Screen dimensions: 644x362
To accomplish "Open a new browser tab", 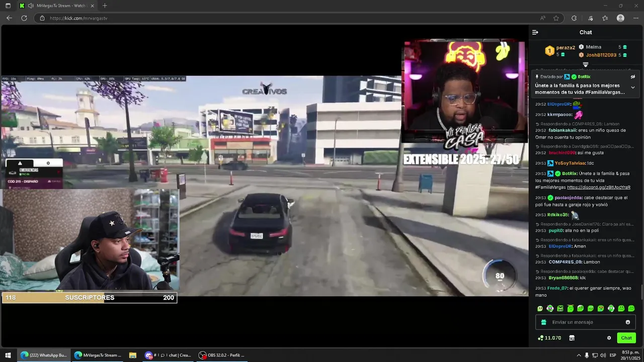I will tap(105, 6).
